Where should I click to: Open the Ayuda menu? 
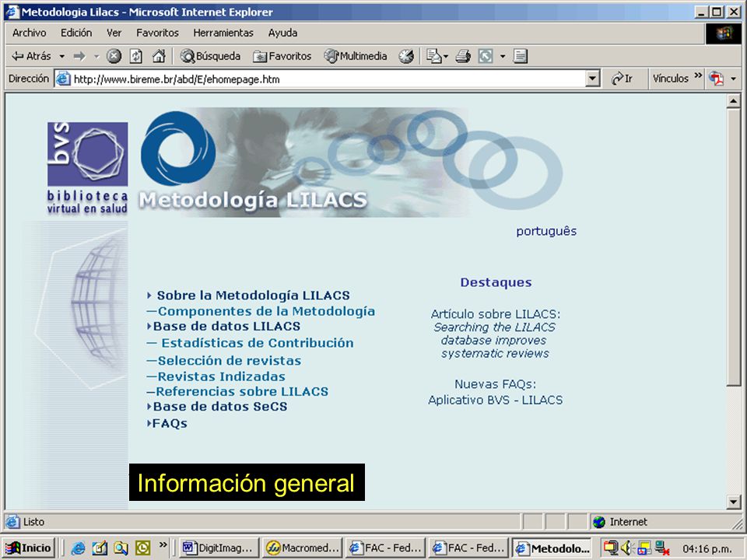click(282, 33)
